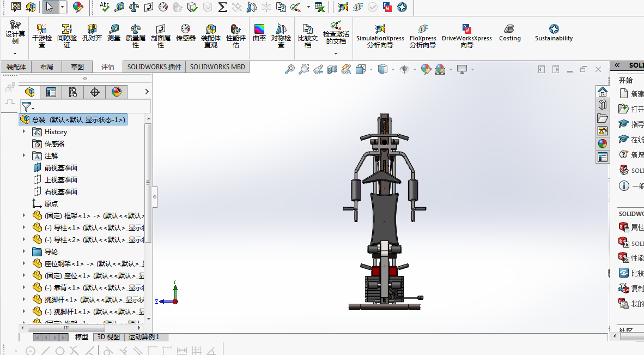
Task: Open 检查激活的文档 dropdown arrow
Action: tap(336, 53)
